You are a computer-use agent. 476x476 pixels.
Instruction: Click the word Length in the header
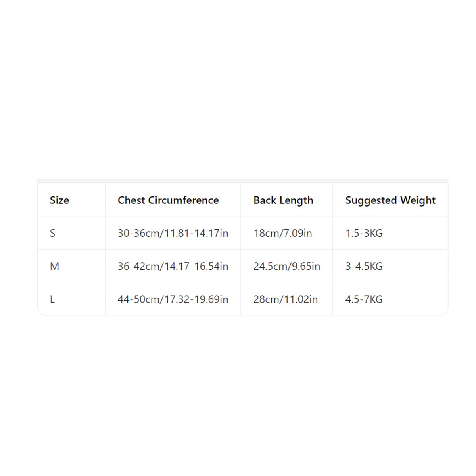point(296,200)
